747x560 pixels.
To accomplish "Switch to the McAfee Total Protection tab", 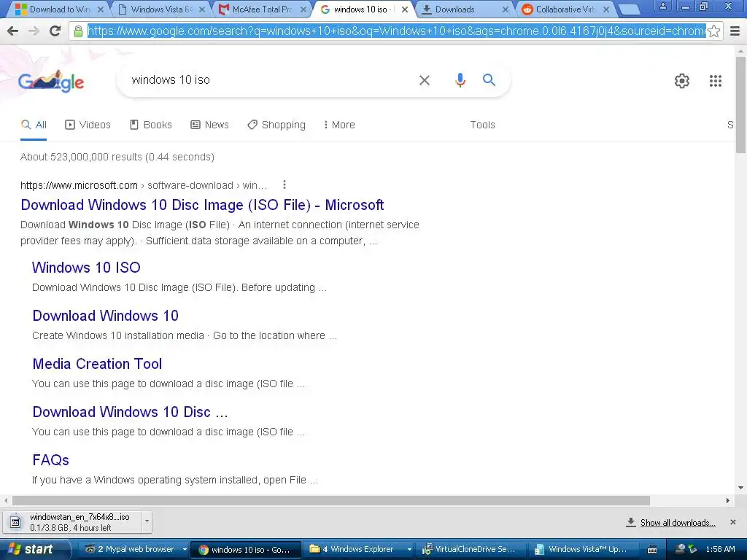I will (x=262, y=9).
